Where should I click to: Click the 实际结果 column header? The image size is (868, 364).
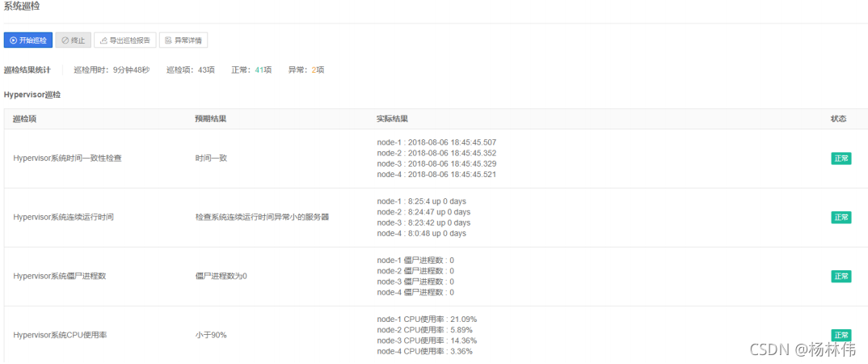393,119
